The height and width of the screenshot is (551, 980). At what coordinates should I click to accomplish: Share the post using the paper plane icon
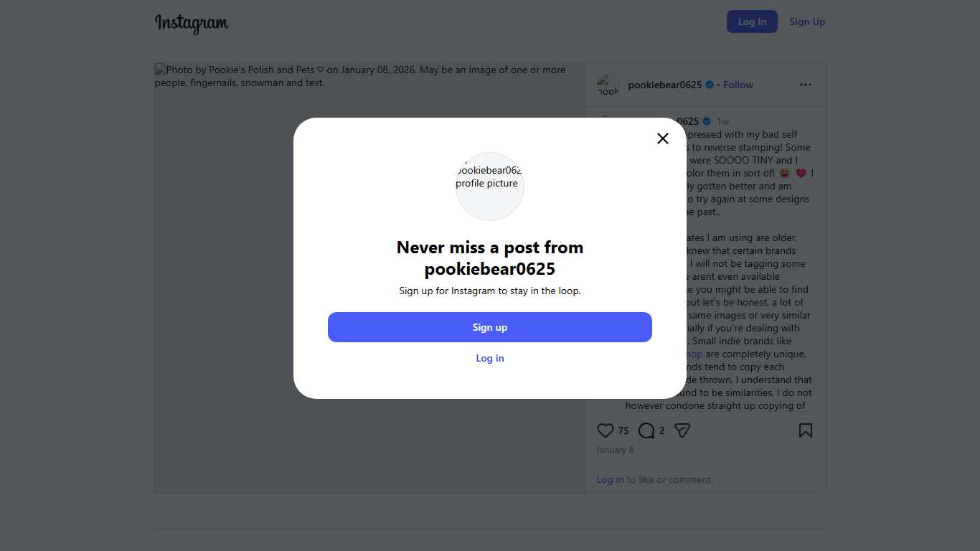pos(682,430)
